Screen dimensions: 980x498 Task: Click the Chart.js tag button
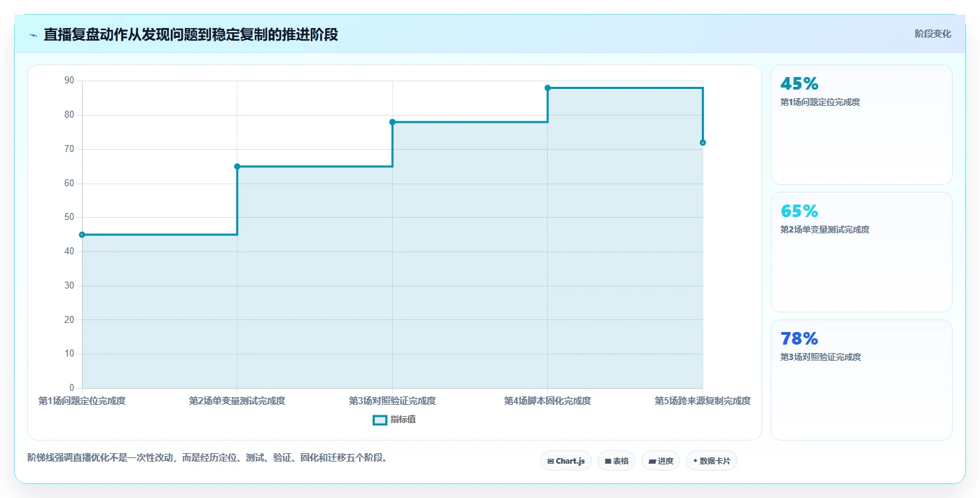click(566, 461)
